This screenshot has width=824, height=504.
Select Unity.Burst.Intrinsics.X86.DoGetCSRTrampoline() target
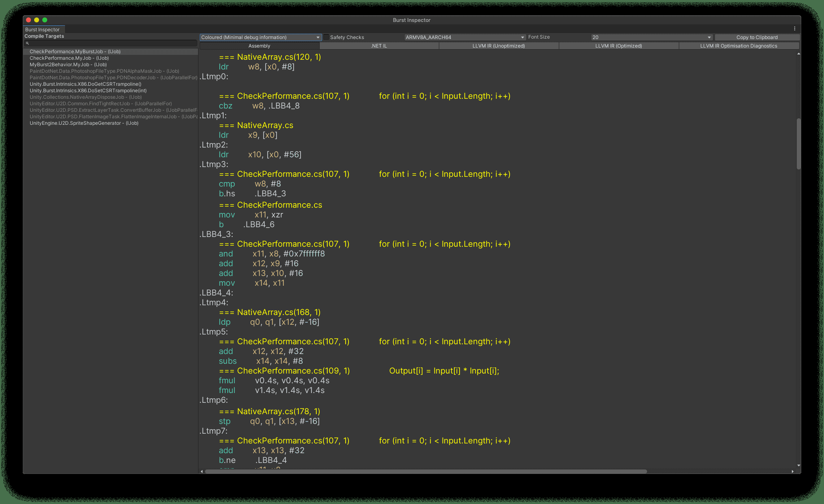[x=85, y=84]
